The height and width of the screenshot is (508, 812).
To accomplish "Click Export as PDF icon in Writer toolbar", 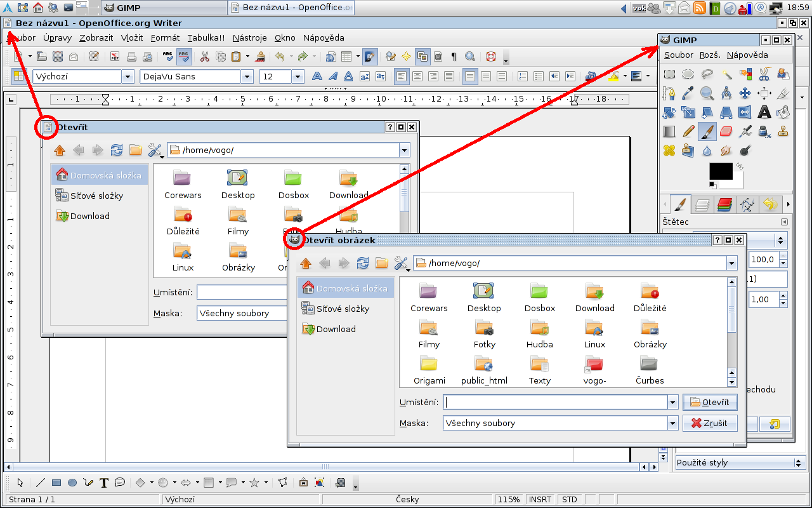I will tap(115, 57).
